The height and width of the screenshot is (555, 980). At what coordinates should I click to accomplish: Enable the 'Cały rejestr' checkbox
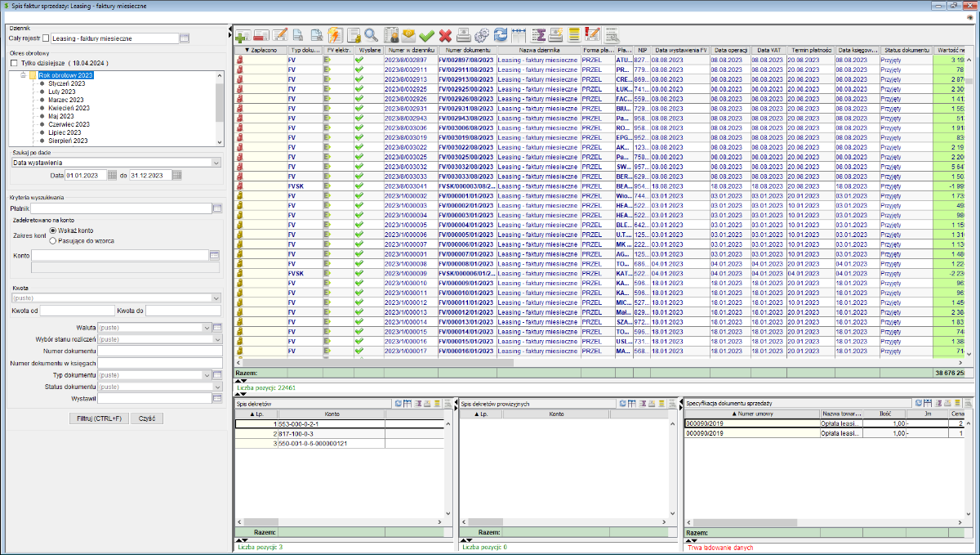pyautogui.click(x=46, y=38)
